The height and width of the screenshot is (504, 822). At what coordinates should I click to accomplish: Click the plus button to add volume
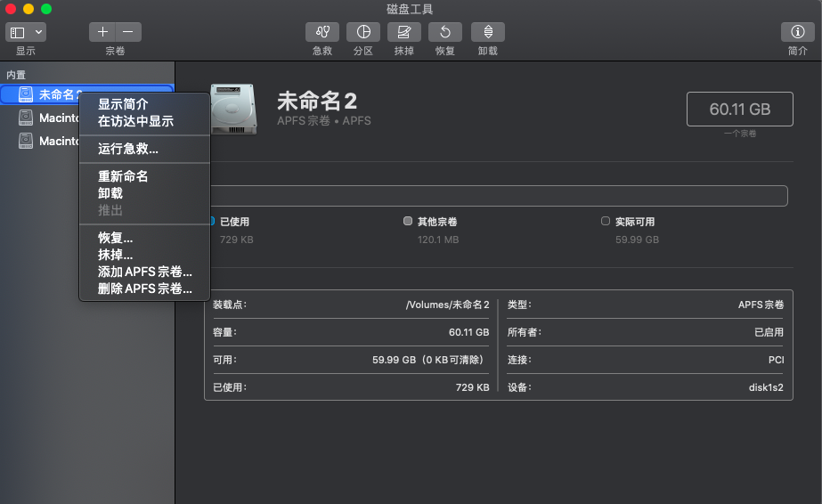coord(102,32)
